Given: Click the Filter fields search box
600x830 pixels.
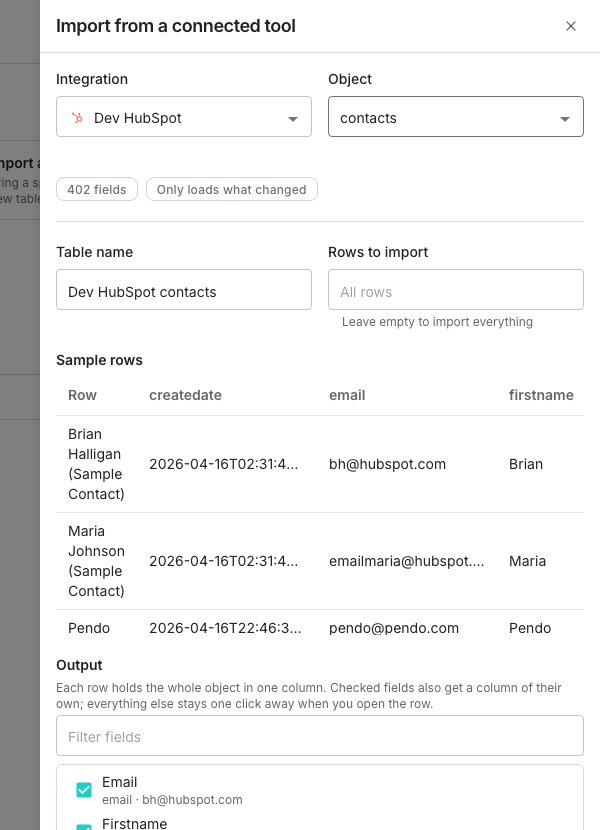Looking at the screenshot, I should pos(320,736).
